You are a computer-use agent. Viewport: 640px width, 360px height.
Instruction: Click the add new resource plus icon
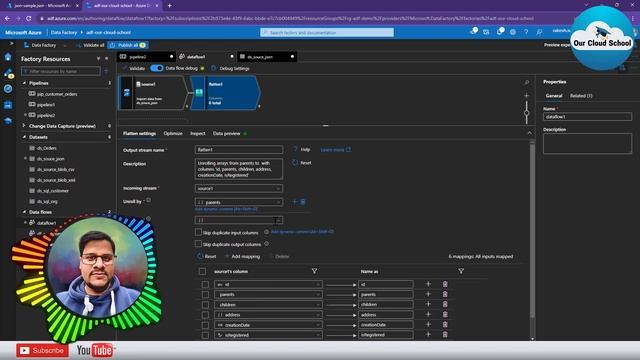coord(106,71)
